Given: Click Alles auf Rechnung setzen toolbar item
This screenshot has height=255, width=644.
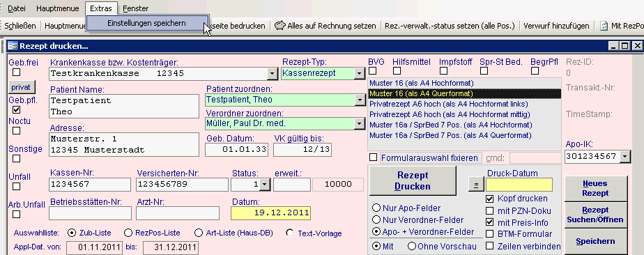Looking at the screenshot, I should point(332,26).
